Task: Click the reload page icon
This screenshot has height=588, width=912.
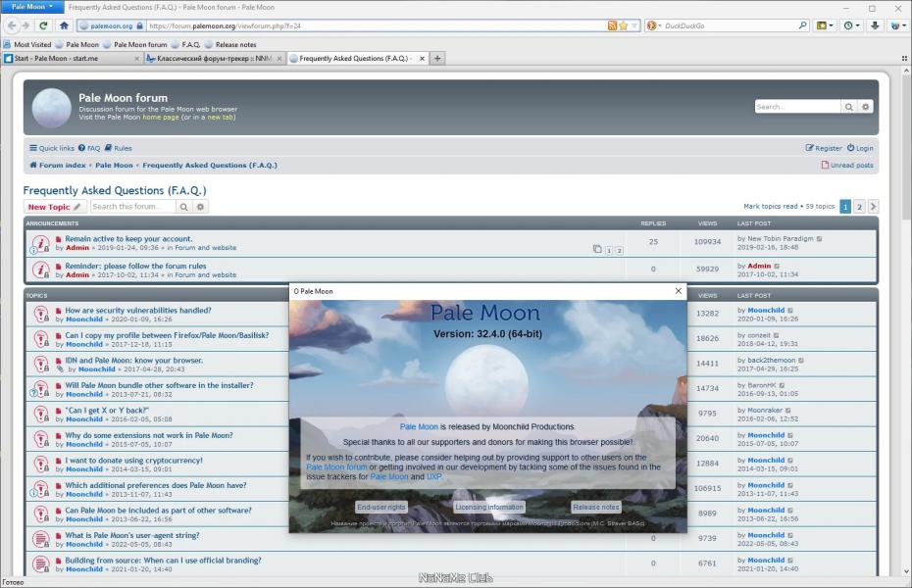Action: tap(43, 25)
